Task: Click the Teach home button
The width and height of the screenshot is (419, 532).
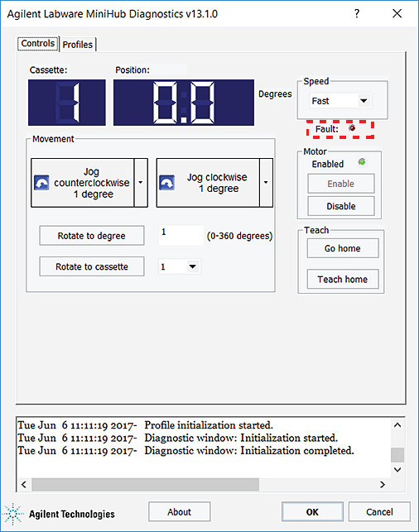Action: [343, 279]
